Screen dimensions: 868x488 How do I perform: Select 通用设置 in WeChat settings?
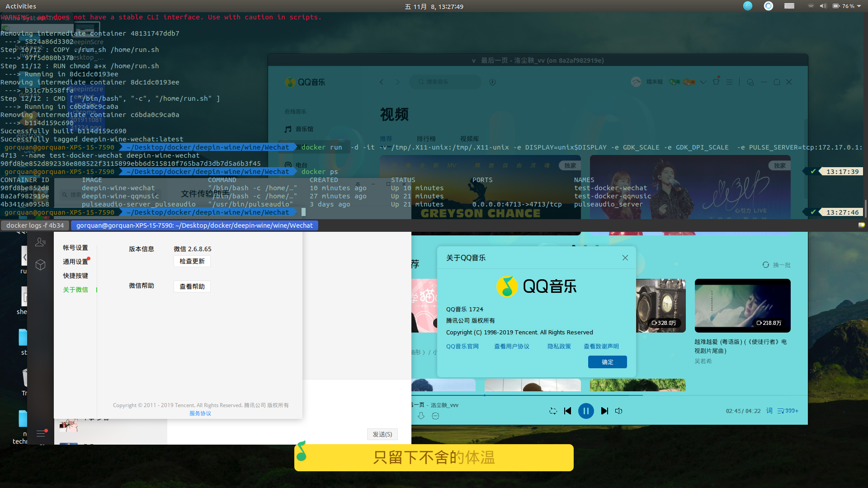[x=75, y=262]
